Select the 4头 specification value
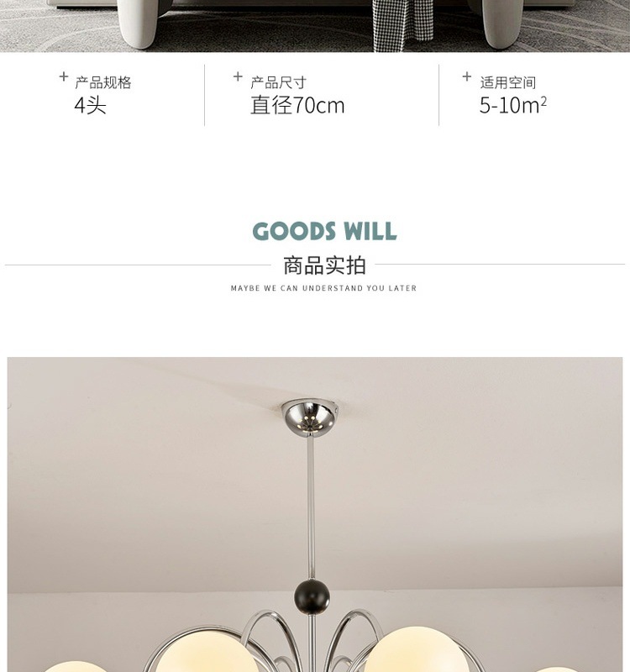Screen dimensions: 630x672 click(90, 105)
